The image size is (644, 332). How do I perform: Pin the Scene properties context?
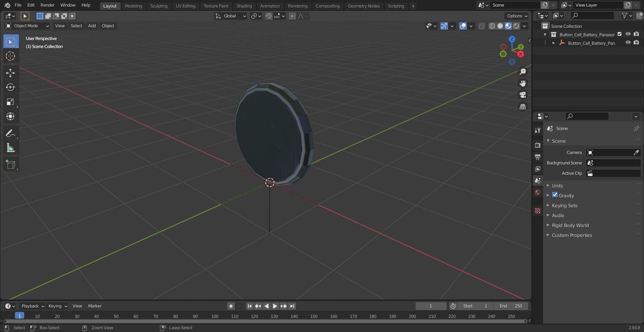pos(636,129)
